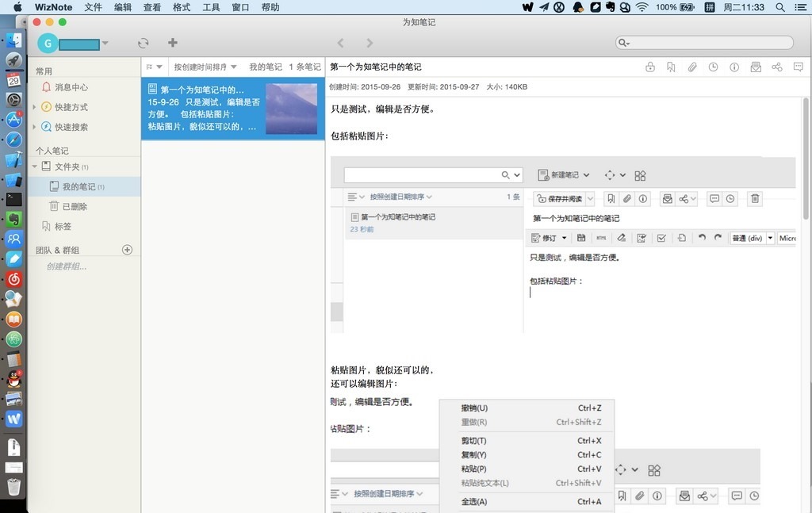The image size is (812, 513).
Task: Open the 文件 menu
Action: pyautogui.click(x=94, y=7)
